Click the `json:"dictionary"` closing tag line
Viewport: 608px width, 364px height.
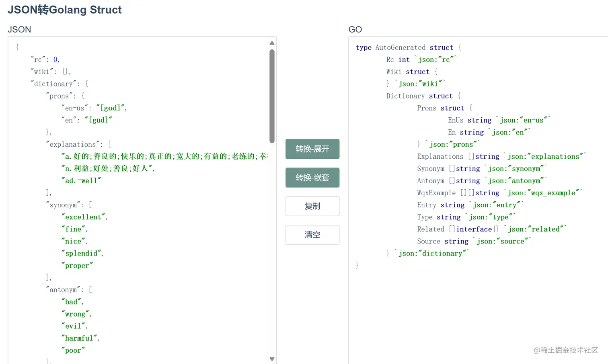(427, 253)
